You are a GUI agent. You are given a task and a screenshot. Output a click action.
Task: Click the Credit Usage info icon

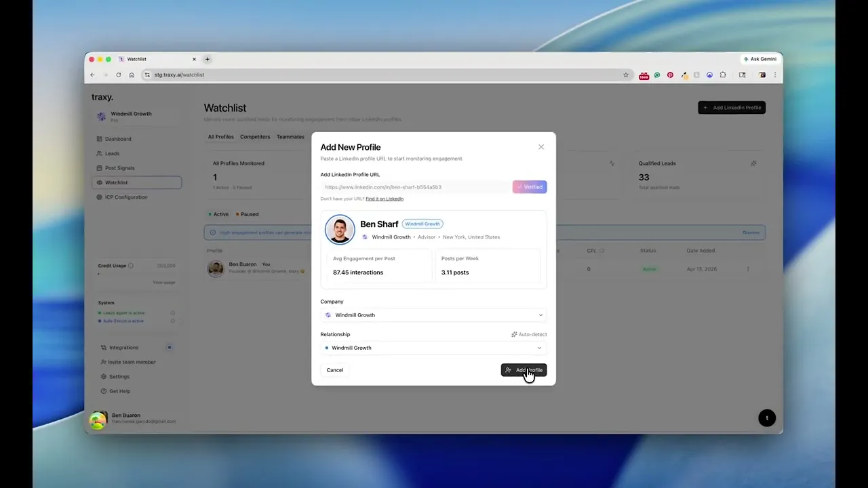pyautogui.click(x=131, y=266)
